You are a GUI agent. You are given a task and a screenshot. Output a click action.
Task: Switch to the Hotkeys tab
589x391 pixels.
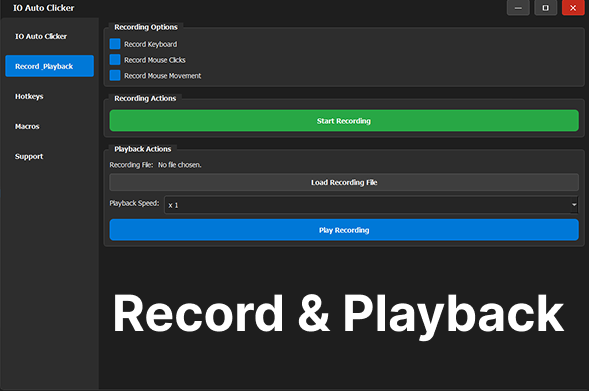49,97
